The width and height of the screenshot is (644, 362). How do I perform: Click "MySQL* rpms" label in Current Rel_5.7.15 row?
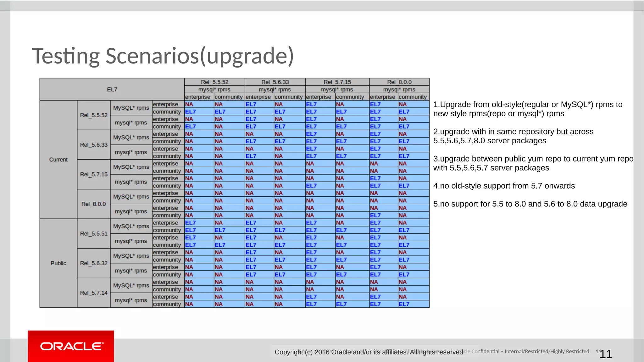(x=131, y=167)
